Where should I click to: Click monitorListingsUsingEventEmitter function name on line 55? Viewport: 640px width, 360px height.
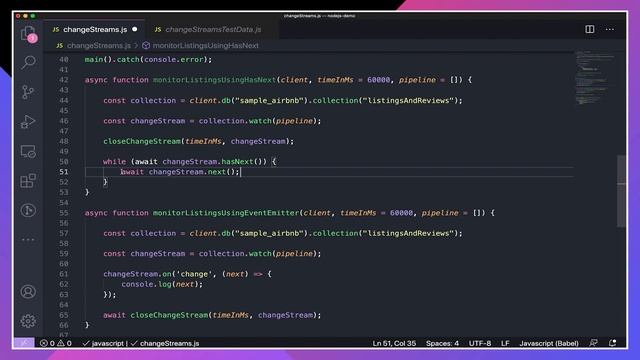tap(226, 213)
